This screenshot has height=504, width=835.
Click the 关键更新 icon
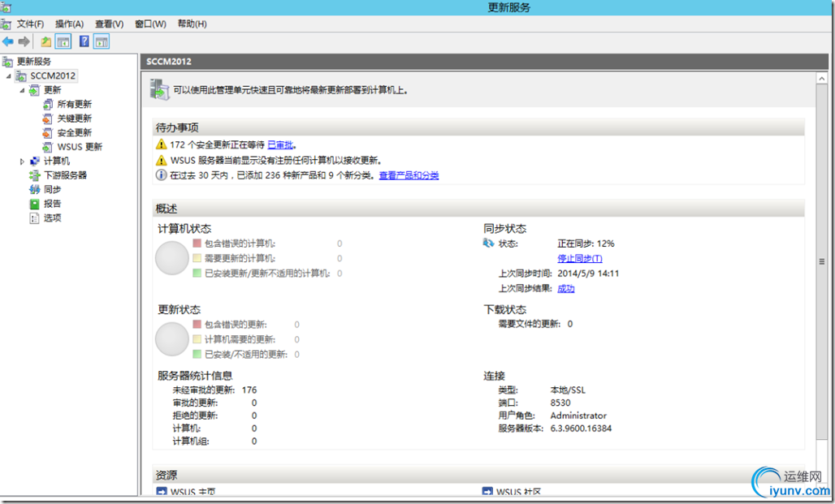(48, 118)
